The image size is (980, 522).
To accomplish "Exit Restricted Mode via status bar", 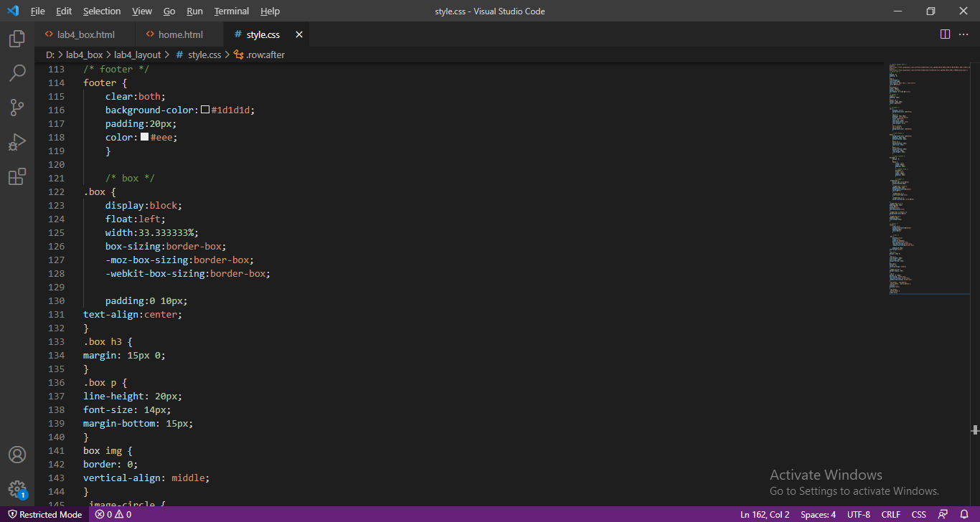I will 44,514.
